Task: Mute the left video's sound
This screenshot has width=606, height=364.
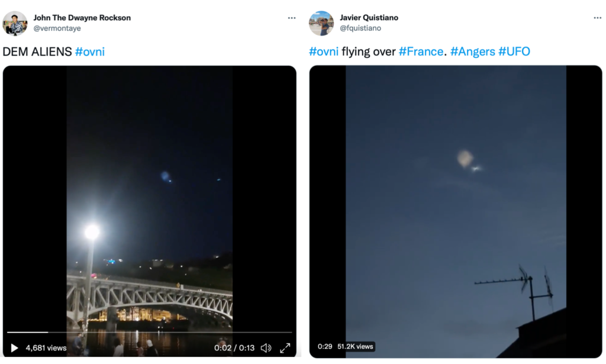Action: click(x=266, y=348)
